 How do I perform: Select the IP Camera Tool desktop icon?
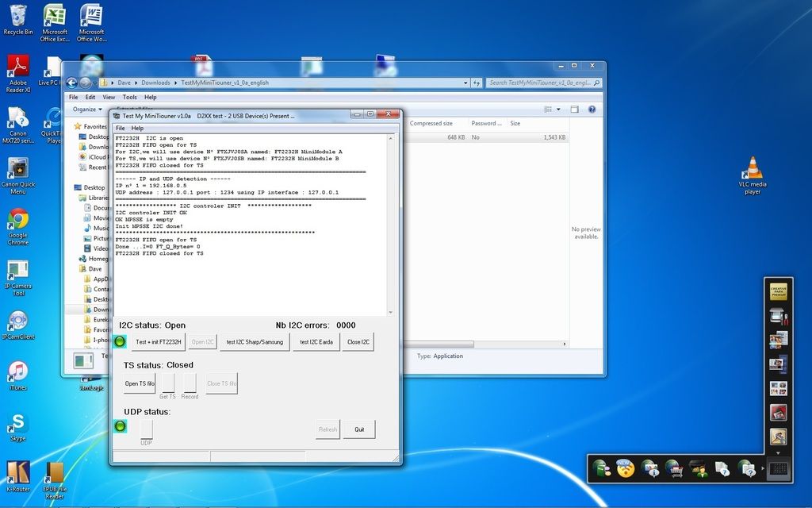click(18, 278)
